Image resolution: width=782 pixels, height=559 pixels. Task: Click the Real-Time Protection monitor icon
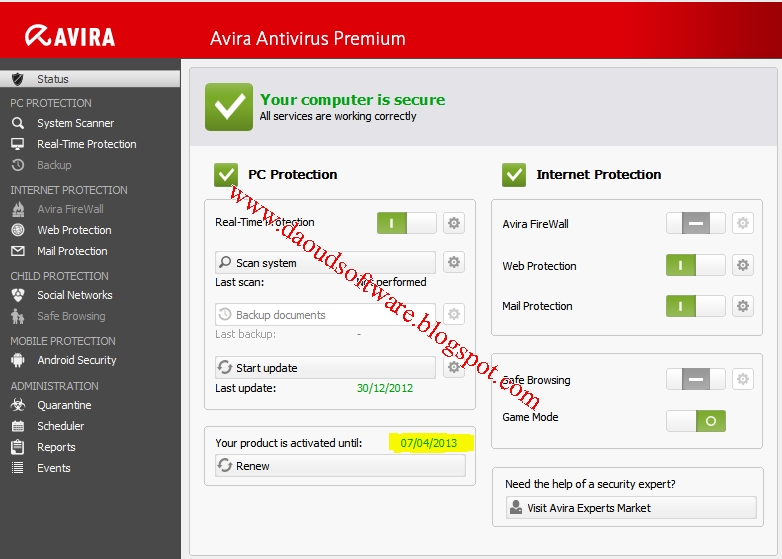pos(18,144)
